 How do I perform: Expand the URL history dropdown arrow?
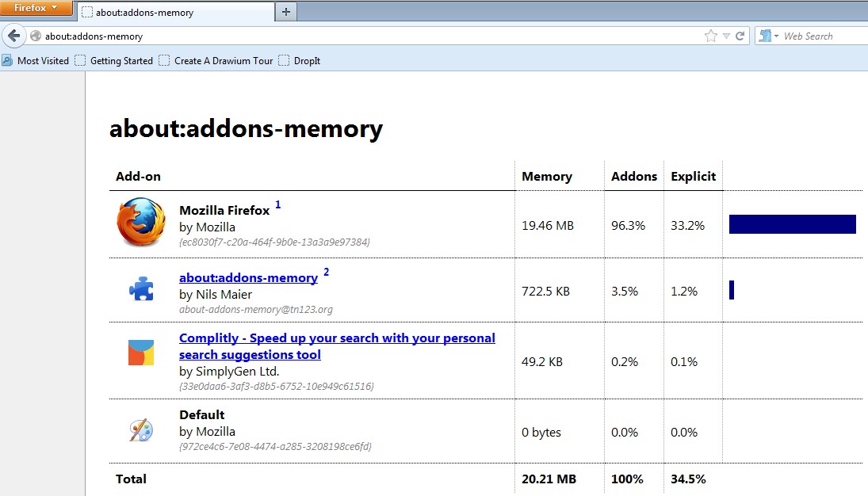click(x=726, y=36)
